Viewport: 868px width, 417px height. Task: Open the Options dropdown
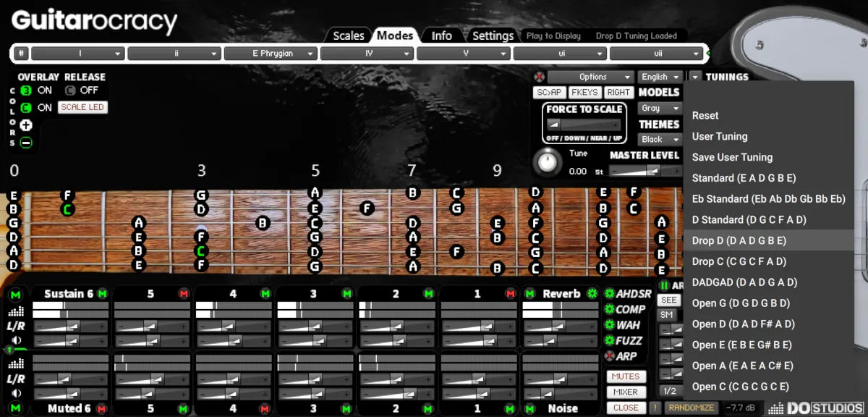[591, 77]
